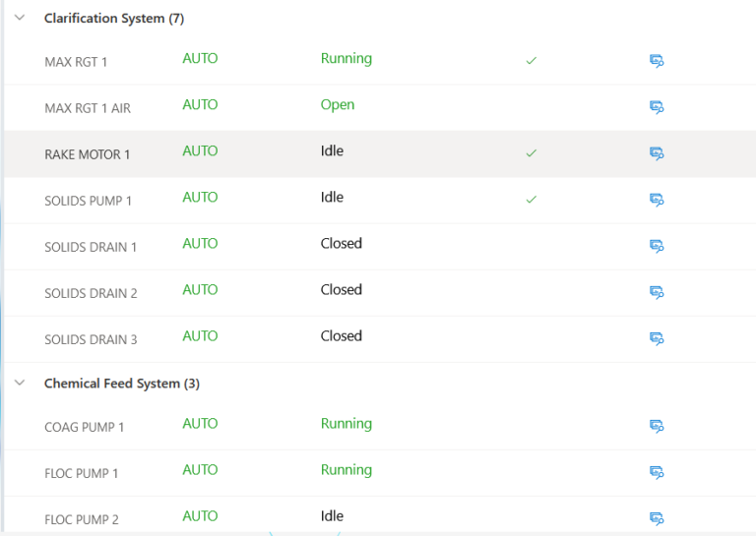Image resolution: width=756 pixels, height=536 pixels.
Task: Toggle the RAKE MOTOR 1 checkmark
Action: click(x=531, y=153)
